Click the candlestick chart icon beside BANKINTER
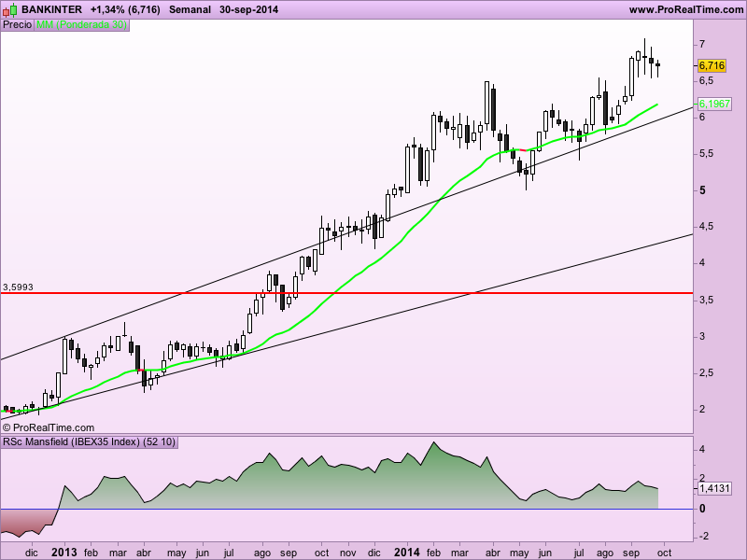Screen dimensions: 747x560 (10, 9)
